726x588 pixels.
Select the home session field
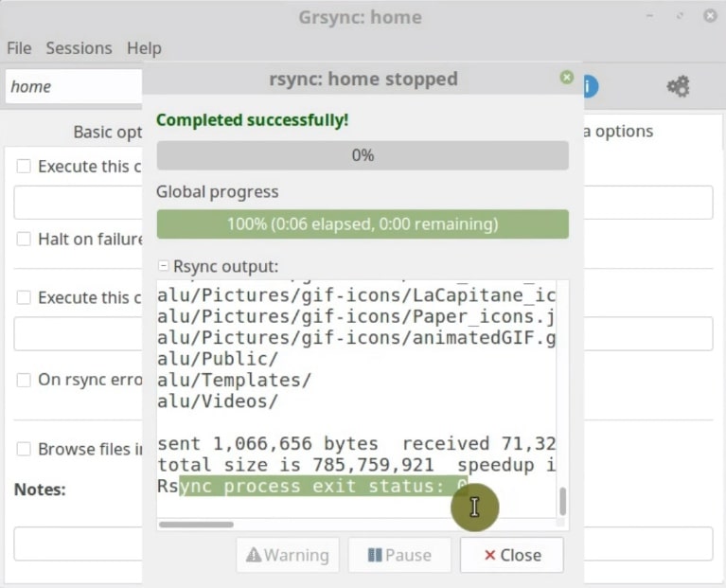[x=74, y=86]
